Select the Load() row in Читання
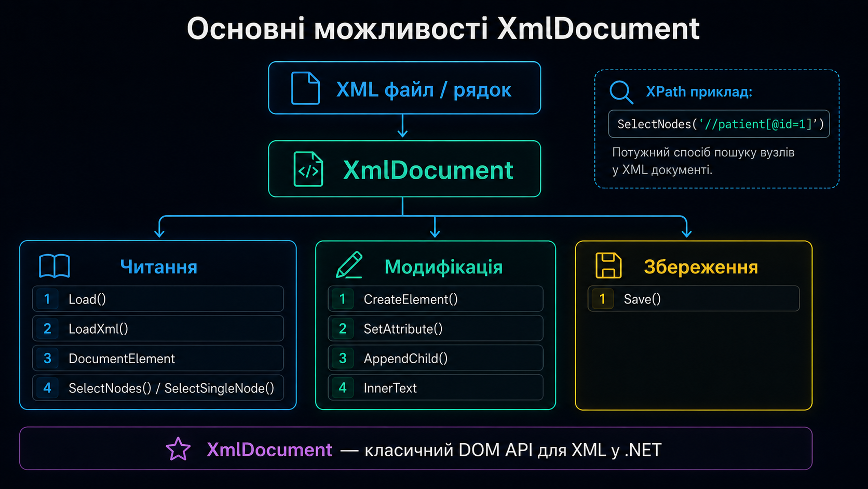Image resolution: width=868 pixels, height=489 pixels. [158, 299]
